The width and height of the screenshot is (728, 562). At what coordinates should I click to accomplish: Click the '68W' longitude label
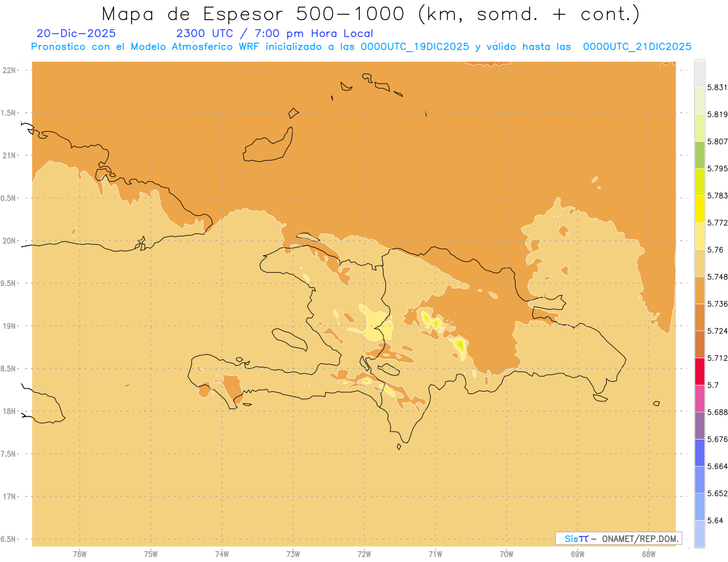[649, 554]
